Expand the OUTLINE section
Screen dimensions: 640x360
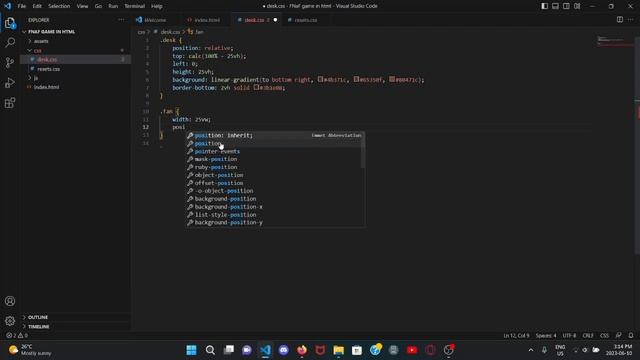click(38, 317)
